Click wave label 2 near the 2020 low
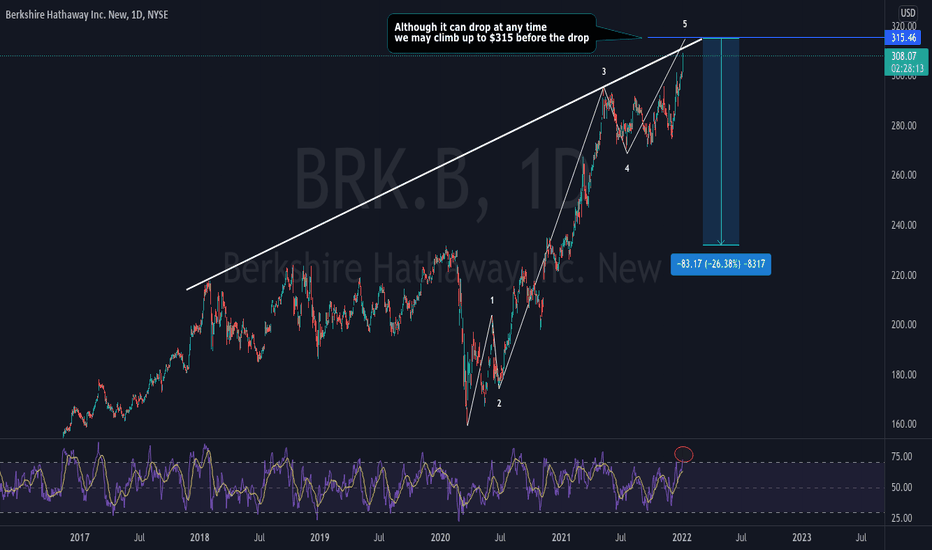 499,404
